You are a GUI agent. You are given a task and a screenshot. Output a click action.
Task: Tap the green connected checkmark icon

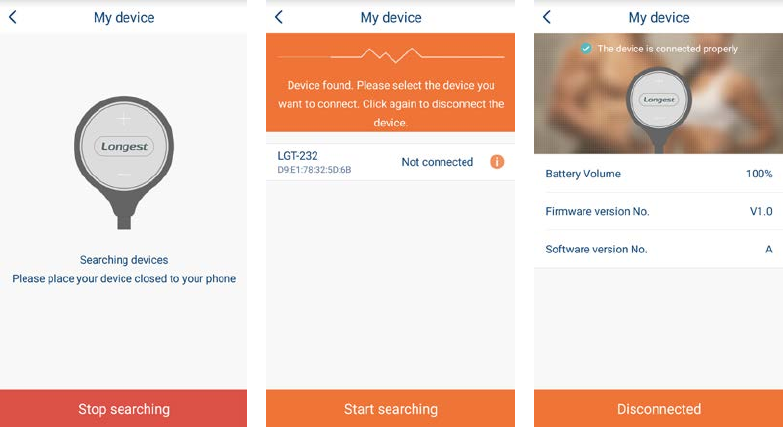tap(586, 48)
